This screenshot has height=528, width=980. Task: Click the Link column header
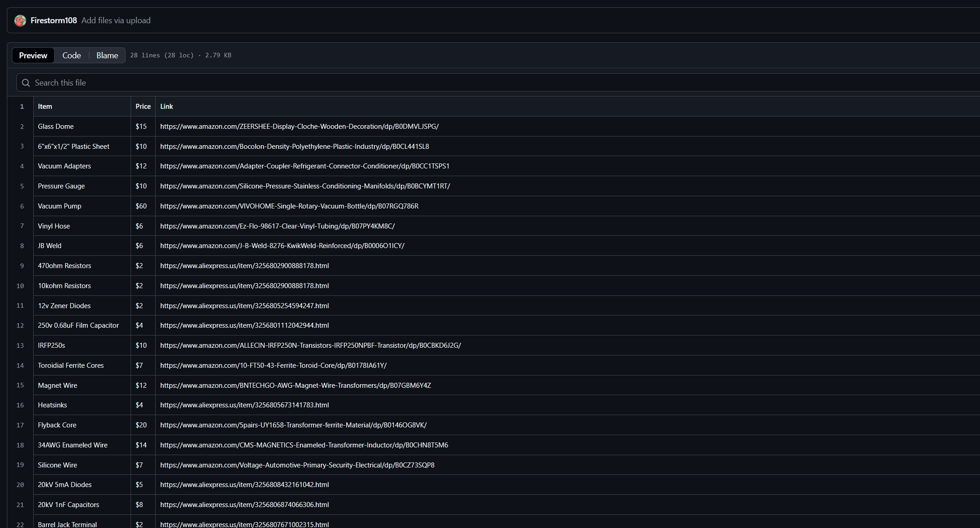167,107
